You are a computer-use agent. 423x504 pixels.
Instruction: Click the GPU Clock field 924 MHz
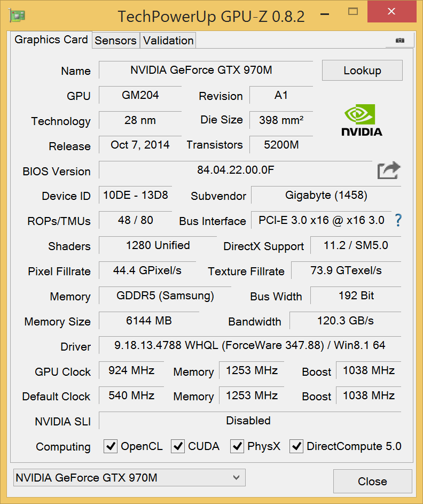(x=131, y=370)
